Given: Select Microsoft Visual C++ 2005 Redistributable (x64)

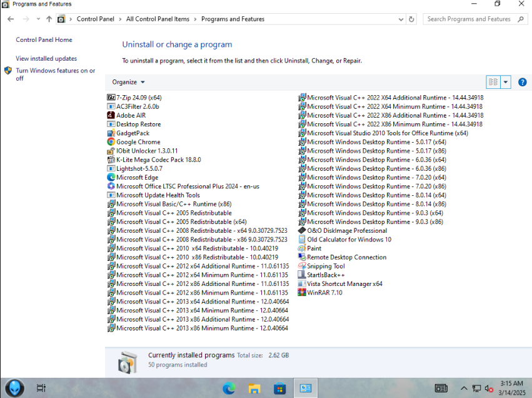Looking at the screenshot, I should (177, 222).
